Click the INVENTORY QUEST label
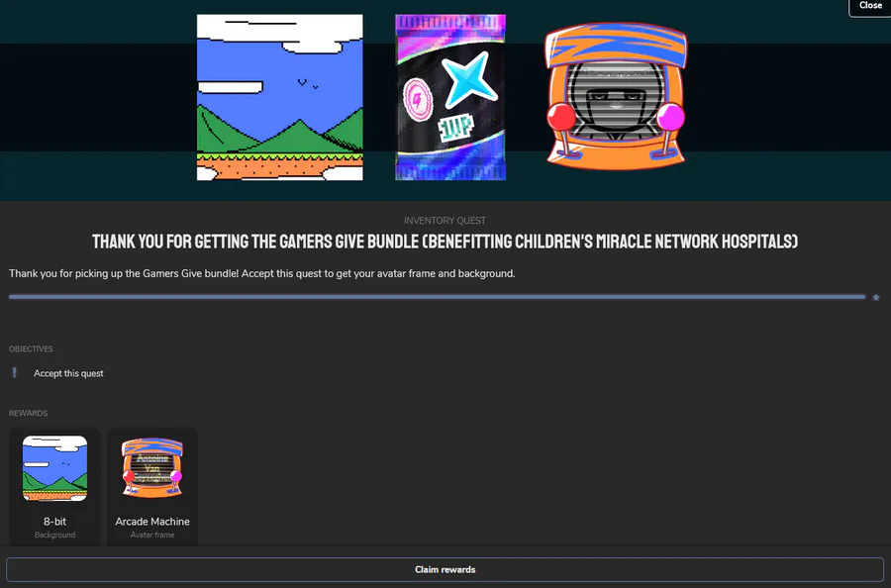 tap(445, 221)
